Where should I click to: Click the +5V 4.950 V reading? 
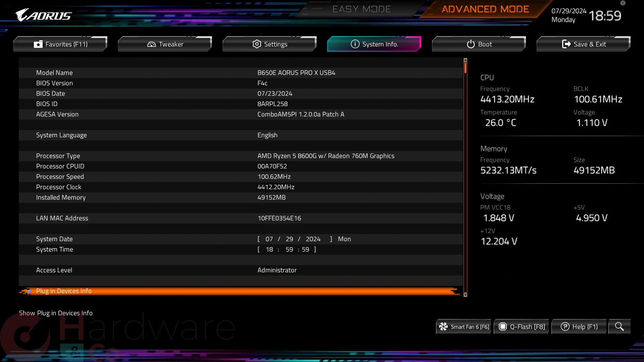tap(592, 218)
